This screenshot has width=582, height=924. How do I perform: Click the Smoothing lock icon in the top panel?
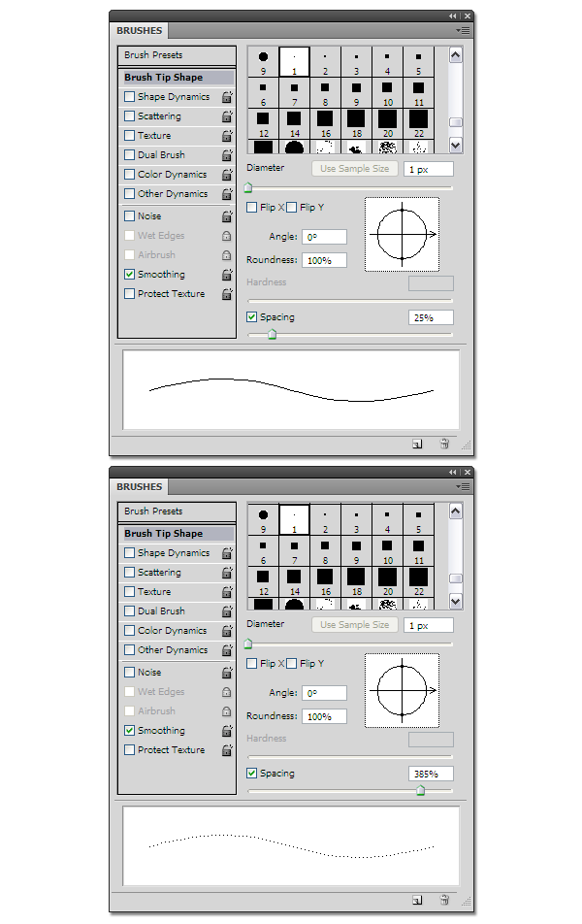click(227, 276)
